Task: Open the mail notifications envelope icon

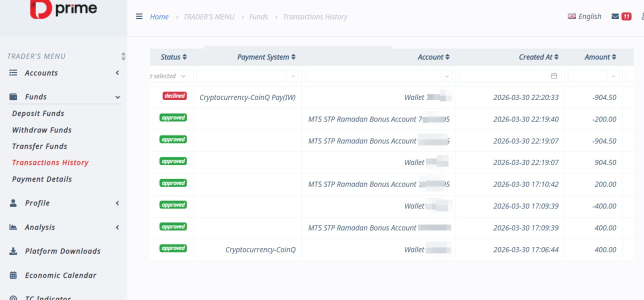Action: click(x=615, y=16)
